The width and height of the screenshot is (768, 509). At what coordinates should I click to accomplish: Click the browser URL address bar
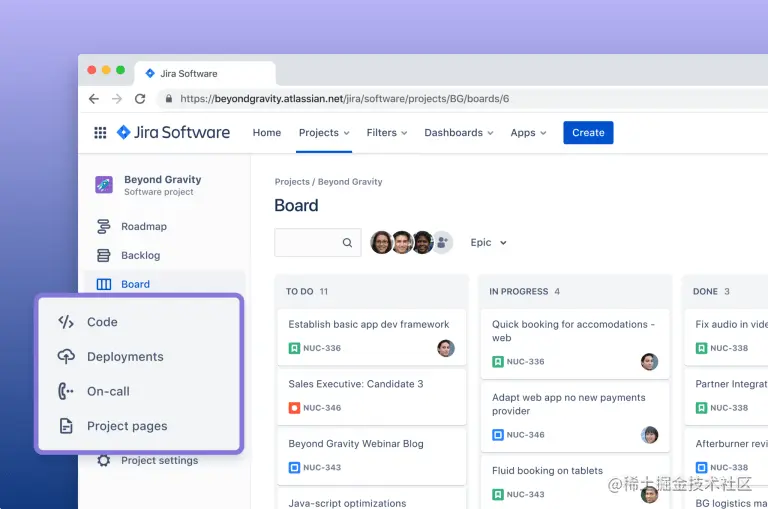coord(460,99)
